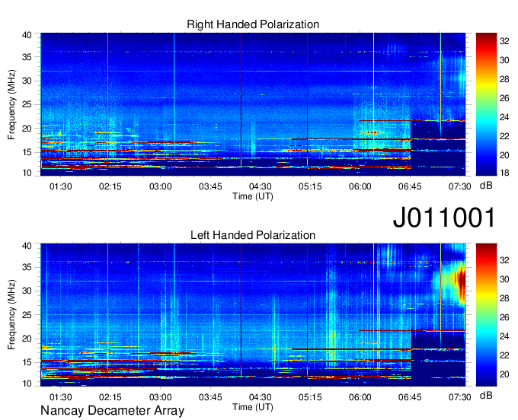Screen dimensions: 518x420
Task: Click "Frequency (MHz)" axis label of the left-handed plot
Action: click(11, 315)
